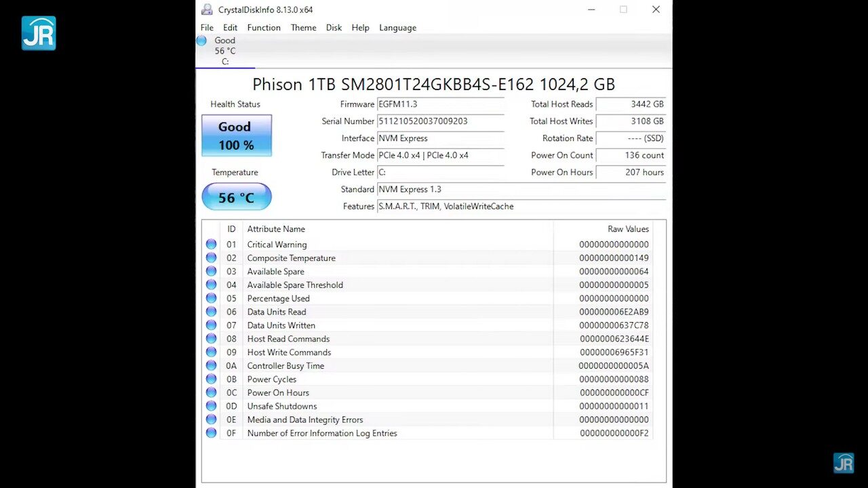Click the status dot beside Power Cycles
868x488 pixels.
point(211,379)
